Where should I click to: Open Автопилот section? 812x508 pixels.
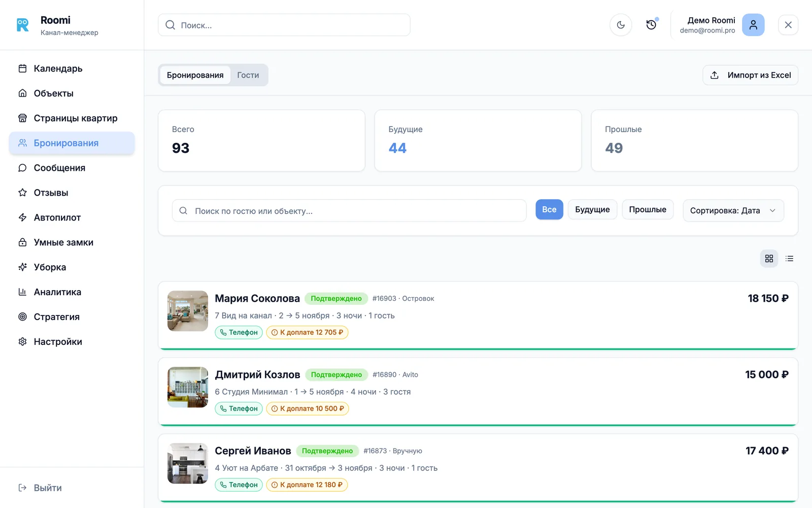[x=72, y=217]
